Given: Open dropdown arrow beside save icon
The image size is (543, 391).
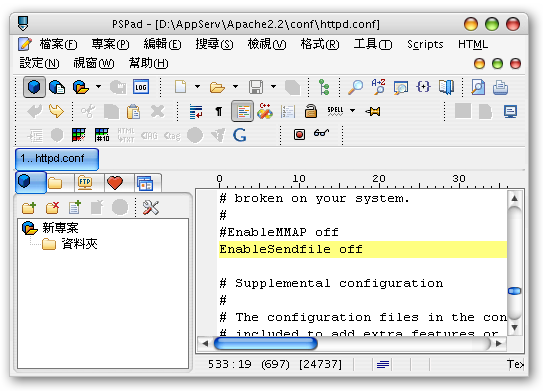Looking at the screenshot, I should click(273, 87).
